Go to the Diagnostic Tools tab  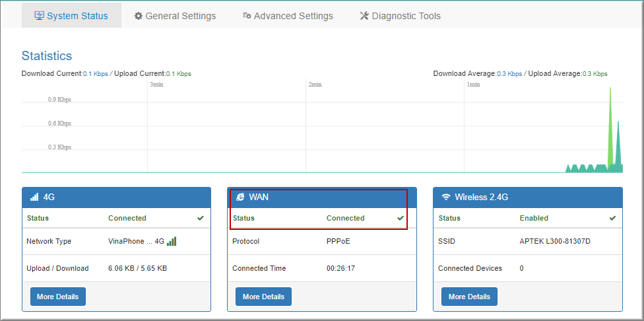pyautogui.click(x=400, y=16)
